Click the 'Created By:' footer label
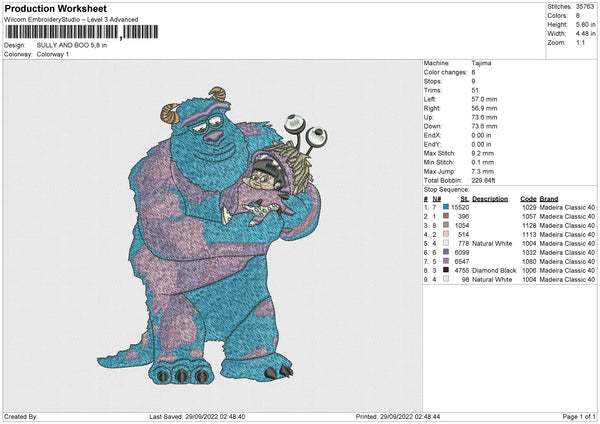The image size is (600, 424). point(21,417)
